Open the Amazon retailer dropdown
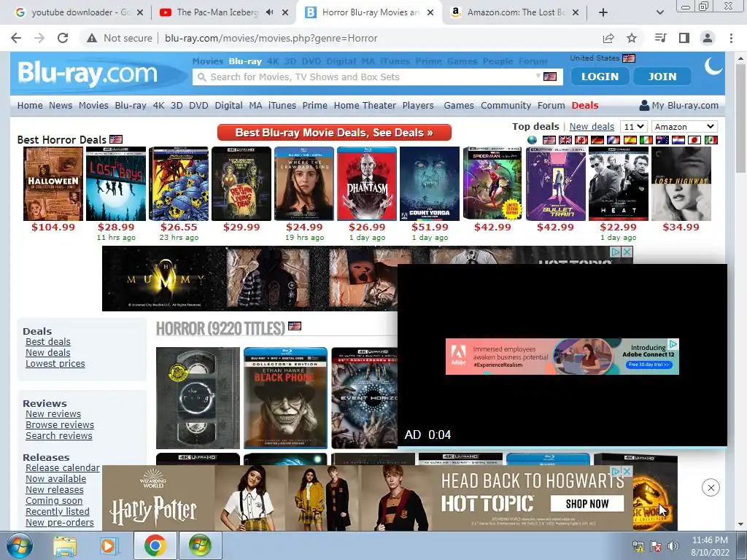The height and width of the screenshot is (560, 747). pyautogui.click(x=684, y=127)
